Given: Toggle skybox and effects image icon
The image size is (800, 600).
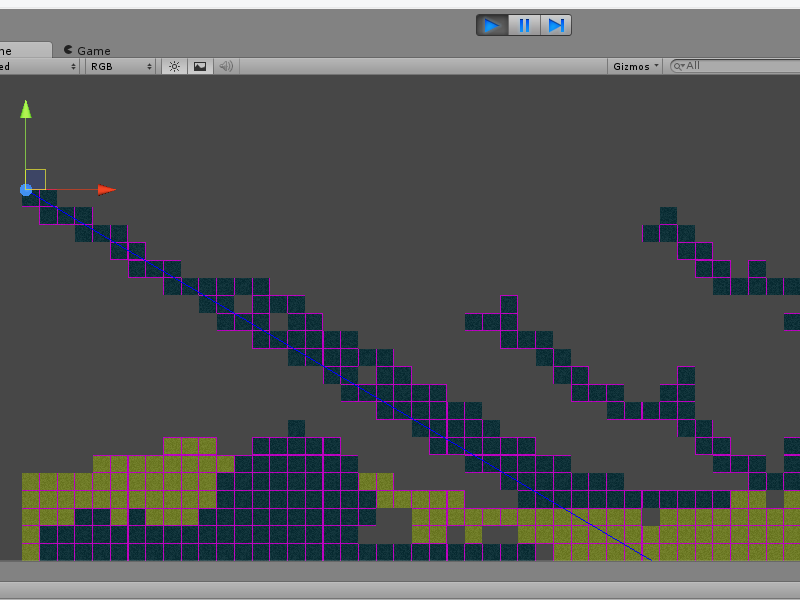Looking at the screenshot, I should pos(200,66).
